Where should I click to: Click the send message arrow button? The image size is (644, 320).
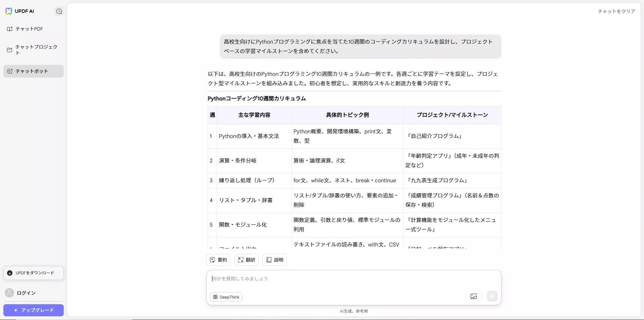pos(492,296)
